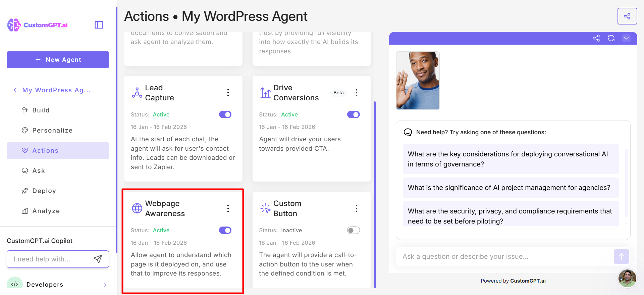Open the Analyze menu item

pyautogui.click(x=58, y=211)
